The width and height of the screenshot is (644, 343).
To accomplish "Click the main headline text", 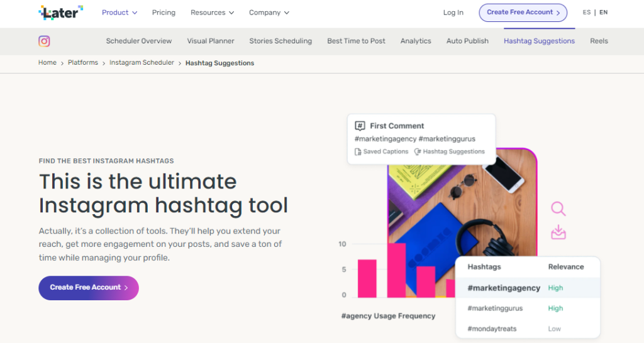I will (164, 193).
